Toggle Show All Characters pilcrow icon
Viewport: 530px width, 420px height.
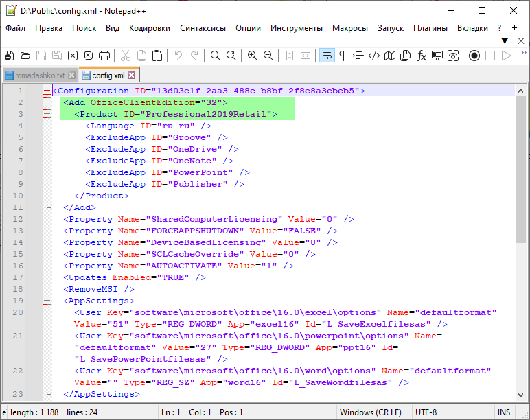(343, 56)
